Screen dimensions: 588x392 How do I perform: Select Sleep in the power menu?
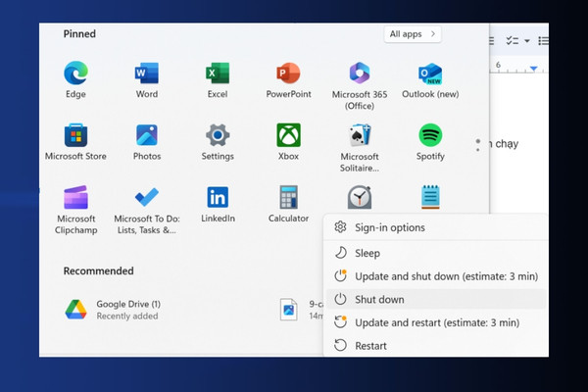pos(436,253)
